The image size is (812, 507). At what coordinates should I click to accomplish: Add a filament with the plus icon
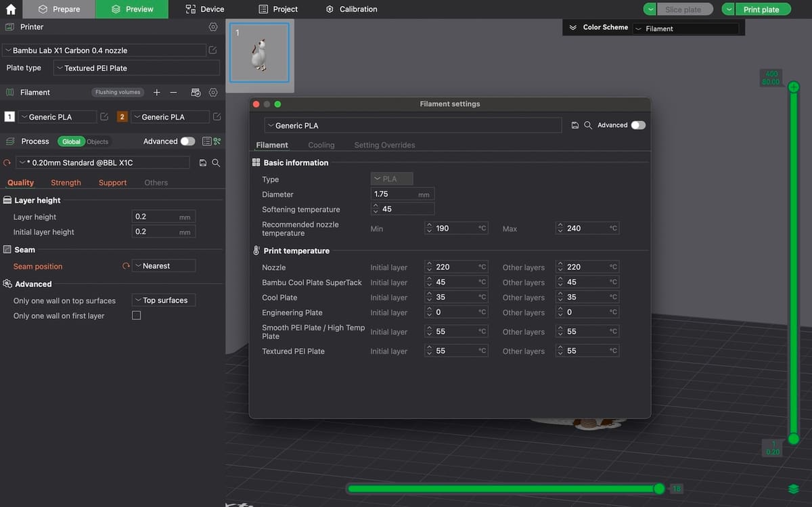coord(157,92)
